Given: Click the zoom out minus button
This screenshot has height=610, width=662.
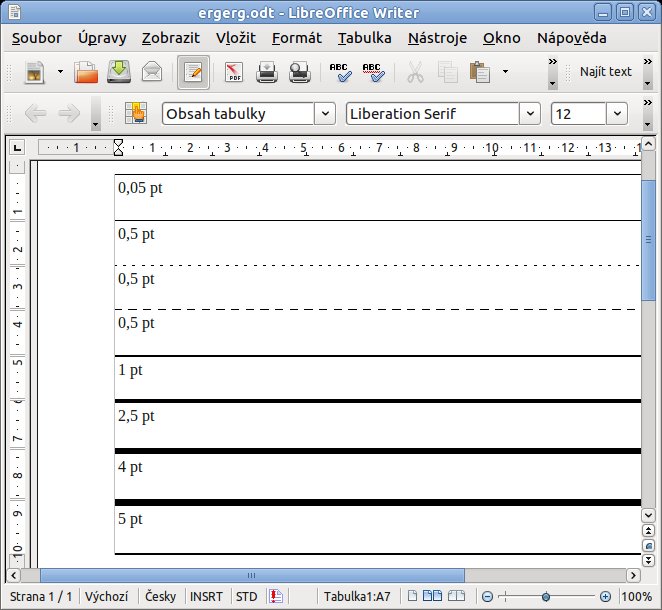Looking at the screenshot, I should 487,596.
